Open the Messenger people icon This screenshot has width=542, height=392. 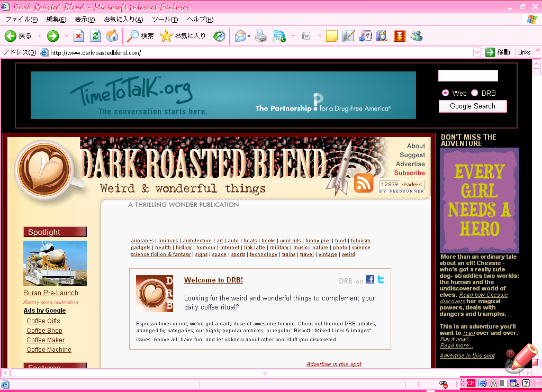pos(417,36)
